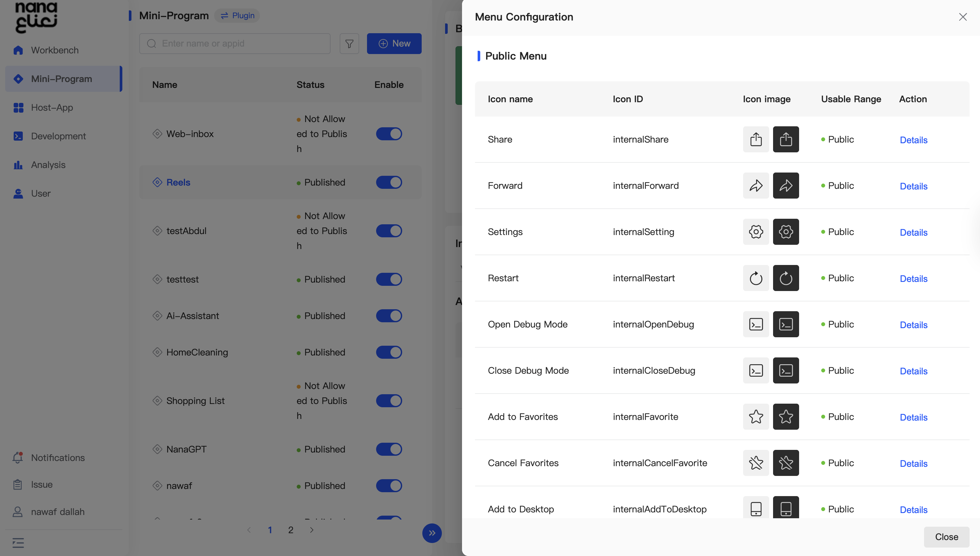This screenshot has height=556, width=980.
Task: Click the filter funnel icon
Action: 349,44
